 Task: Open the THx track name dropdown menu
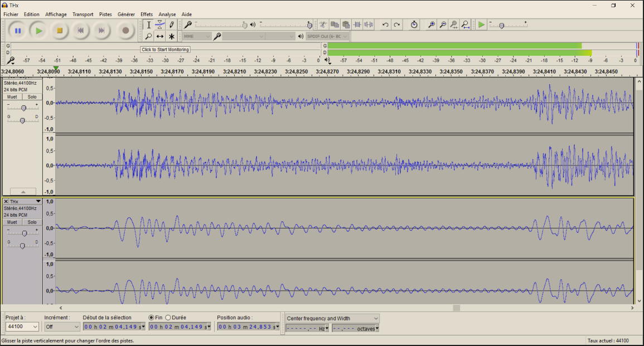[x=38, y=201]
